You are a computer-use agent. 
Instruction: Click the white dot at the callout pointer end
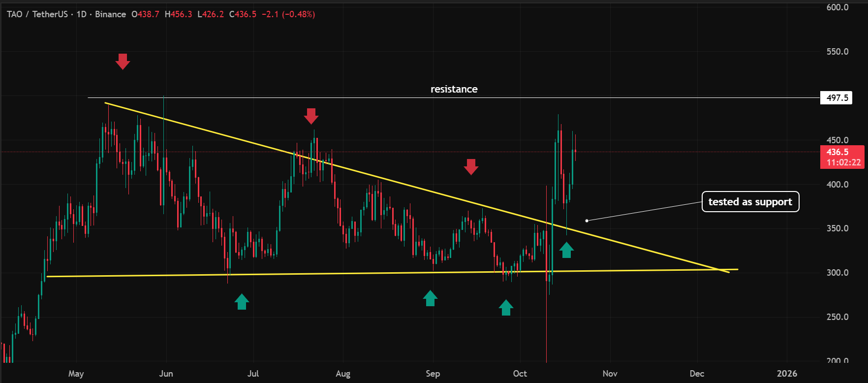pyautogui.click(x=587, y=221)
